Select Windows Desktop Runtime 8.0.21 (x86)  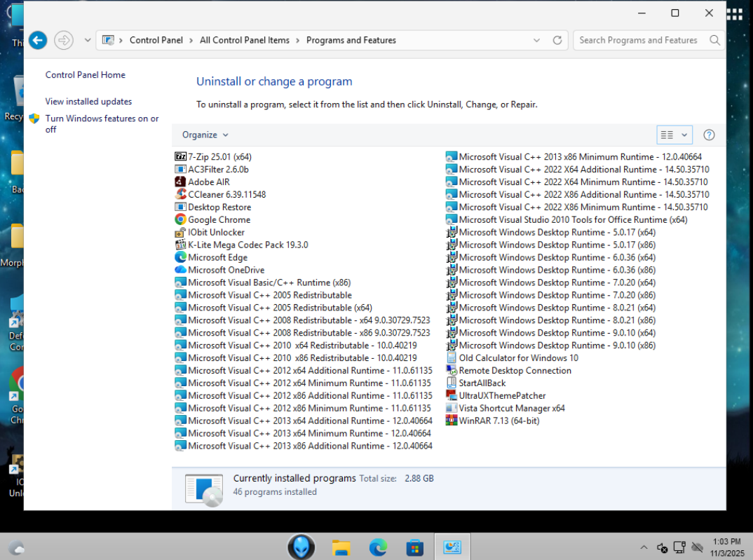551,320
